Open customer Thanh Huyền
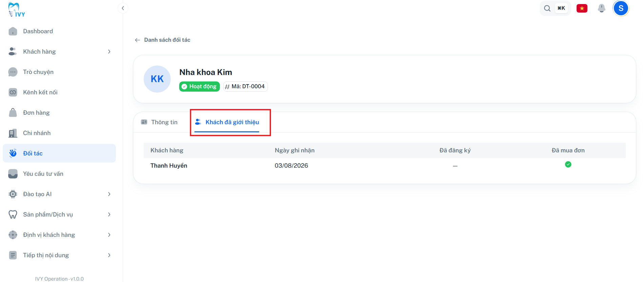Screen dimensions: 644x282 click(169, 166)
